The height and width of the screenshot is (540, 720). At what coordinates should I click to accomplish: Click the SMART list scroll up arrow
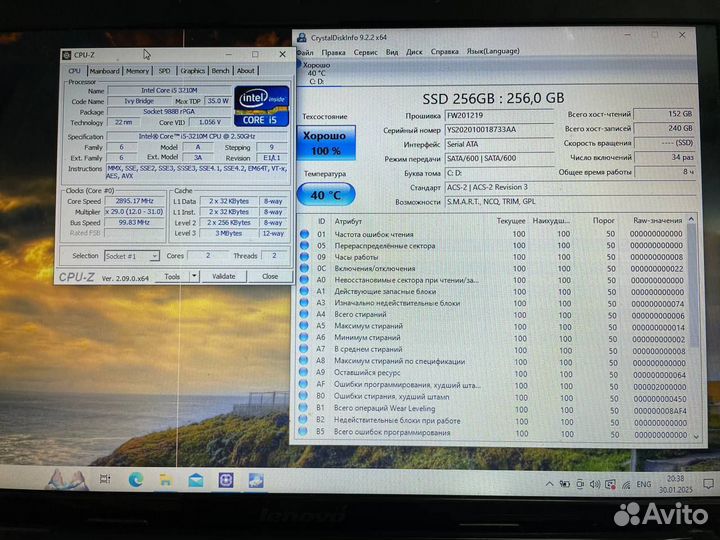point(692,219)
